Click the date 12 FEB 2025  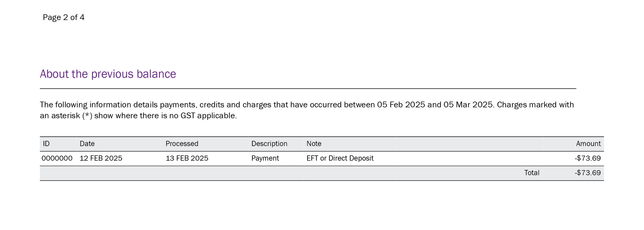[x=101, y=158]
